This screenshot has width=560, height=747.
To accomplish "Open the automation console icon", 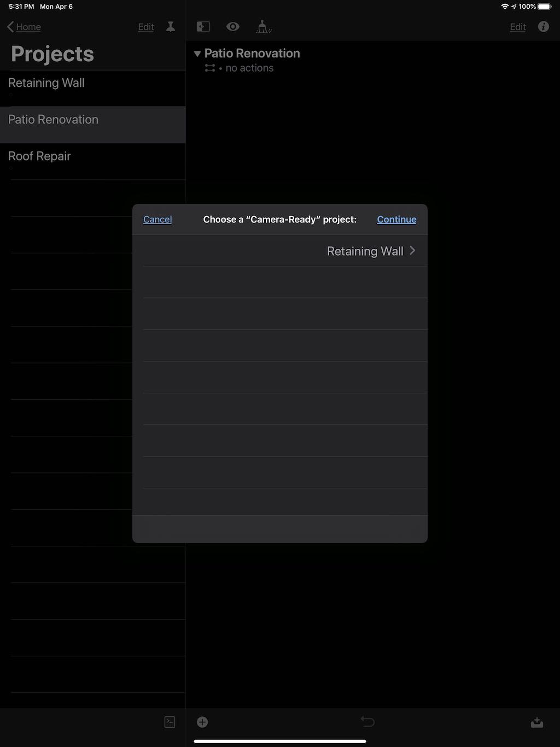I will click(170, 722).
